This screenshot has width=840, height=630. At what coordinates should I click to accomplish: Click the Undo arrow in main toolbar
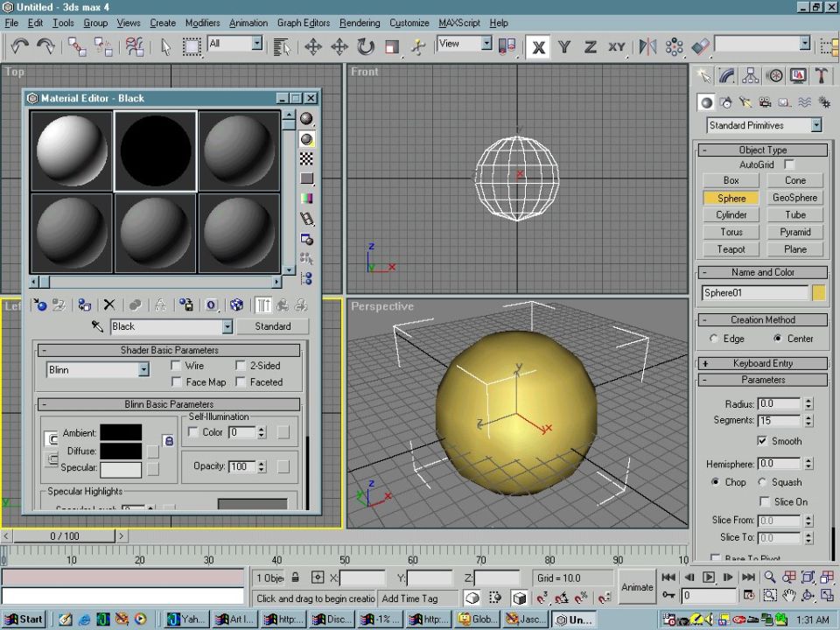tap(20, 46)
